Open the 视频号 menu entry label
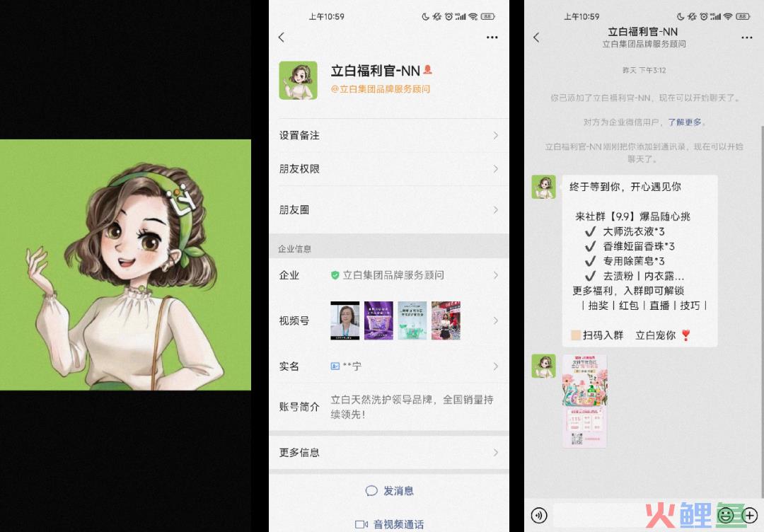764x532 pixels. tap(294, 320)
